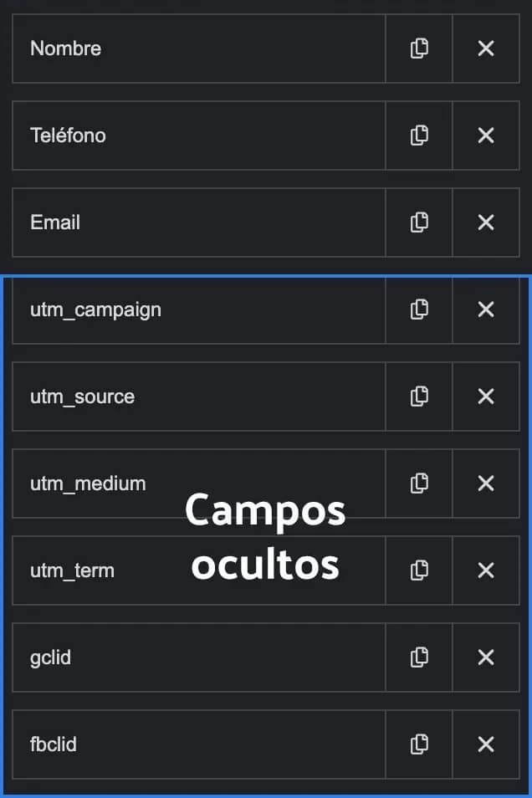The image size is (532, 798).
Task: Duplicate the utm_campaign hidden field
Action: point(419,309)
